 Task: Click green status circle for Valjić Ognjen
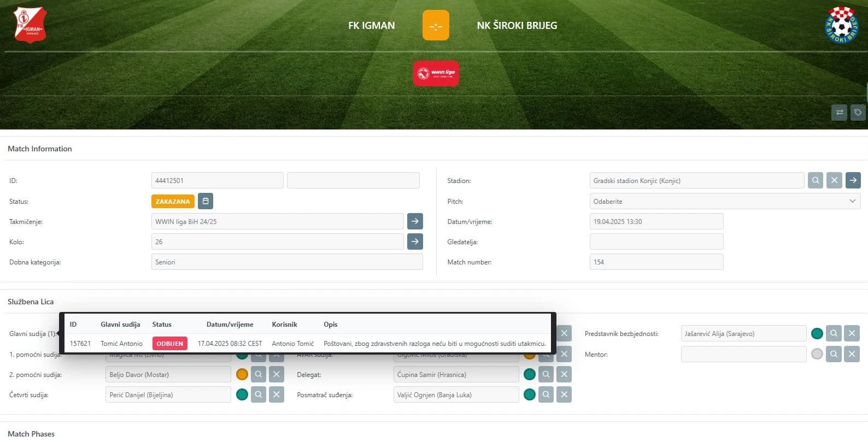click(530, 394)
